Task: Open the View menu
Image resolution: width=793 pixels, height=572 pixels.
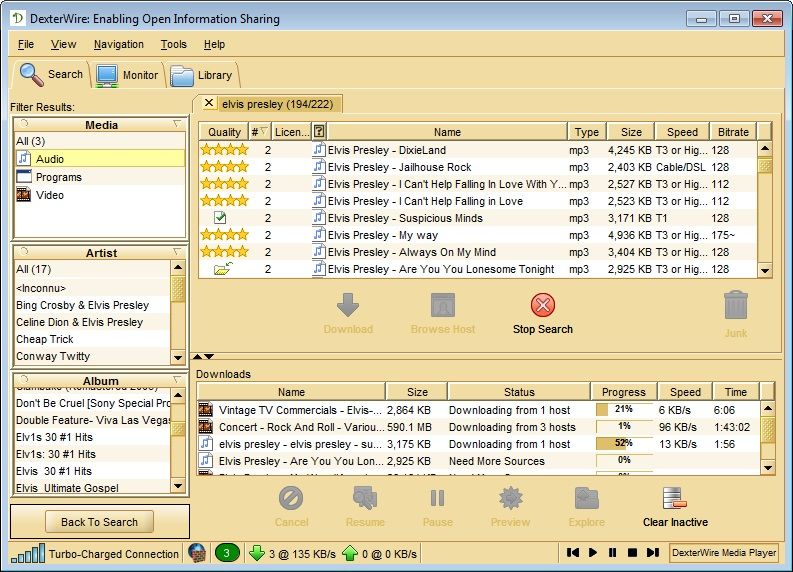Action: (63, 45)
